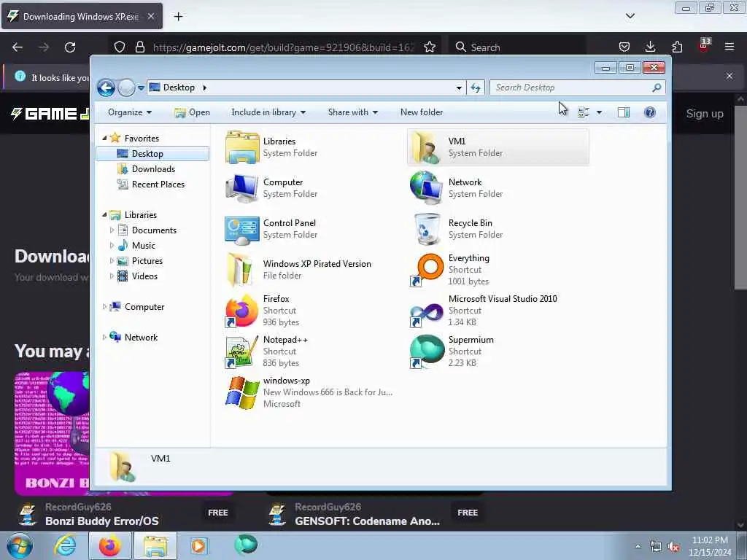Click the Open toolbar button

click(x=192, y=112)
